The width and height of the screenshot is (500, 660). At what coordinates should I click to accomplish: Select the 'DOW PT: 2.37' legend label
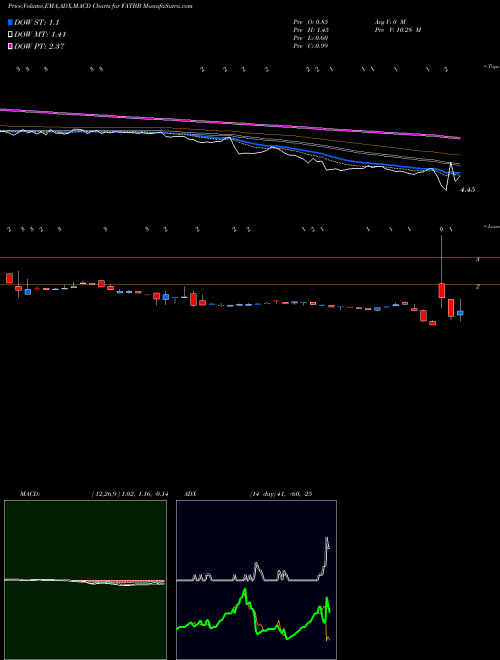click(x=39, y=46)
